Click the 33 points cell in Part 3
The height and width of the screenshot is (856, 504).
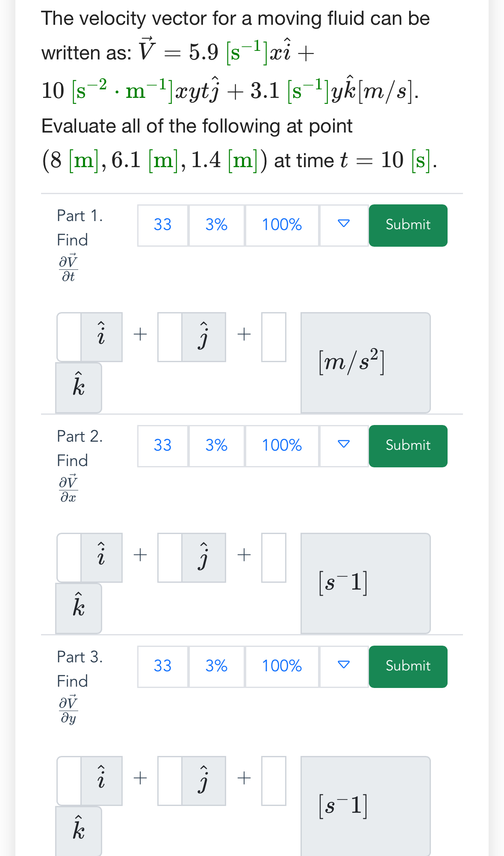point(162,667)
